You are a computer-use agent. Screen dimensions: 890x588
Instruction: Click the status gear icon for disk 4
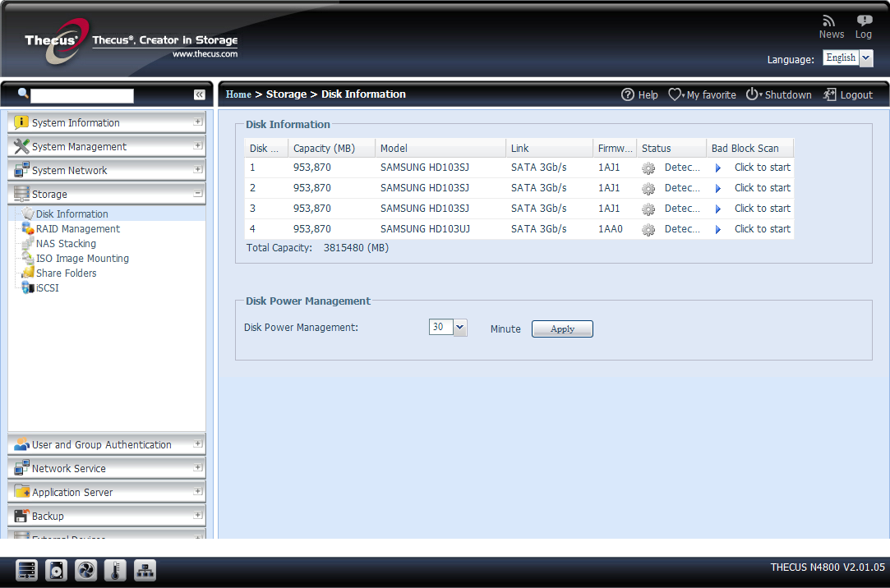[x=648, y=230]
